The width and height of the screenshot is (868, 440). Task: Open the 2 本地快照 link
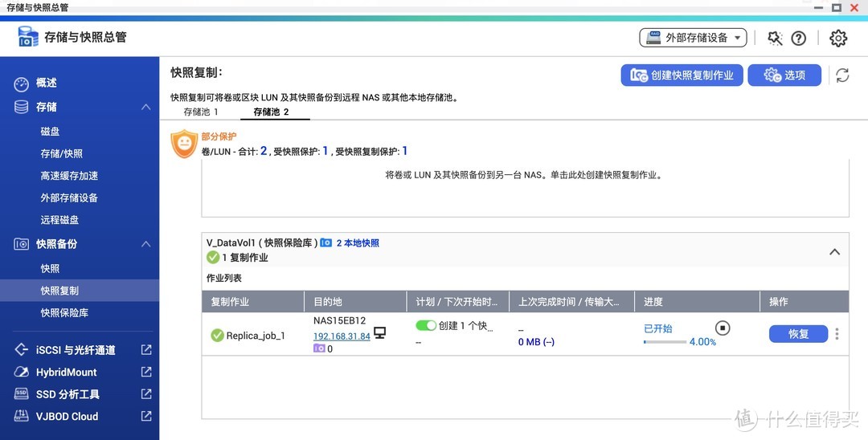coord(358,242)
